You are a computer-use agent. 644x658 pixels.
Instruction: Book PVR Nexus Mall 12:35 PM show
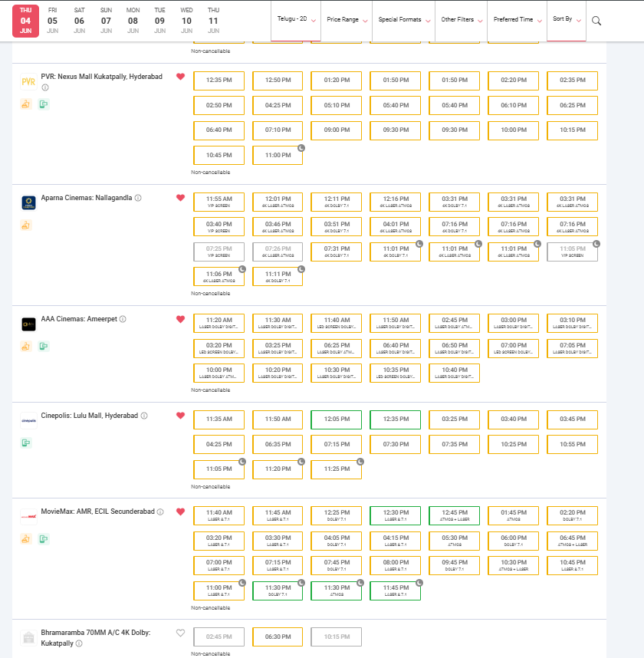[219, 81]
